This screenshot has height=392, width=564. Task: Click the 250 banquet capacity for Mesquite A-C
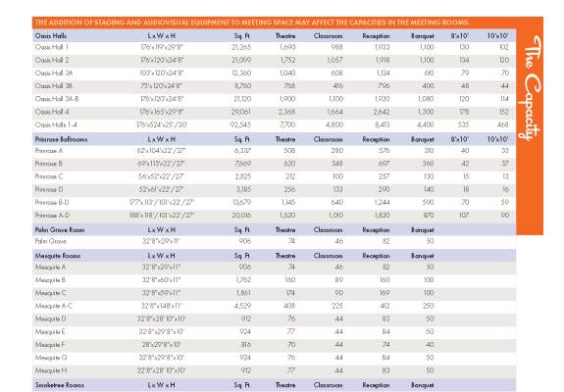coord(429,306)
